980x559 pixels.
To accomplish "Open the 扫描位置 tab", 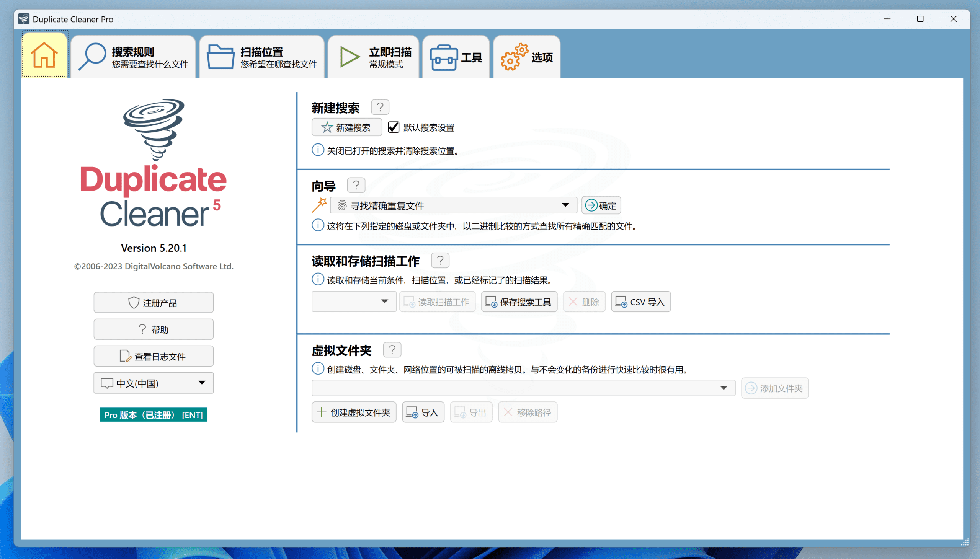I will pyautogui.click(x=262, y=57).
